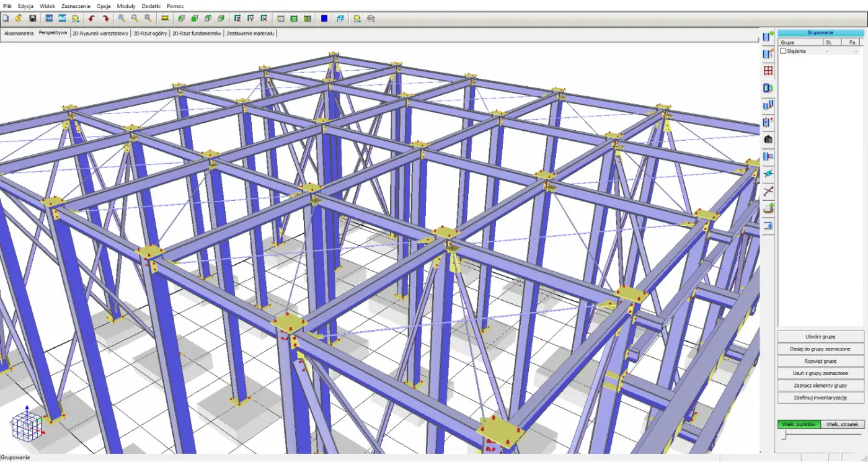868x462 pixels.
Task: Click the red redo arrow icon
Action: click(x=105, y=19)
